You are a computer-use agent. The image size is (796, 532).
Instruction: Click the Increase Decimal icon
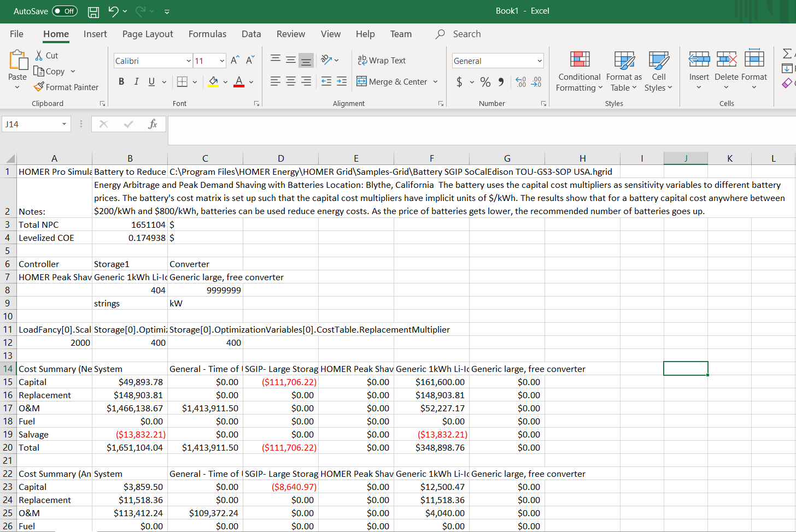click(521, 82)
